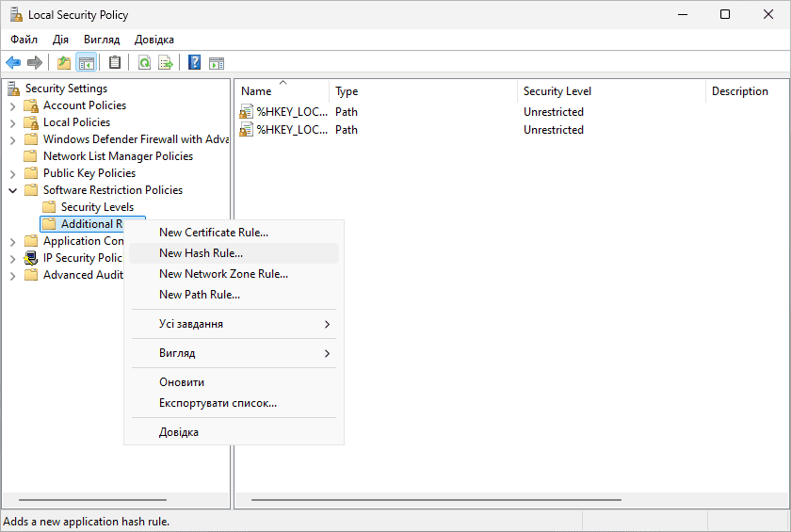Expand the Account Policies tree node
The width and height of the screenshot is (791, 532).
click(x=12, y=105)
